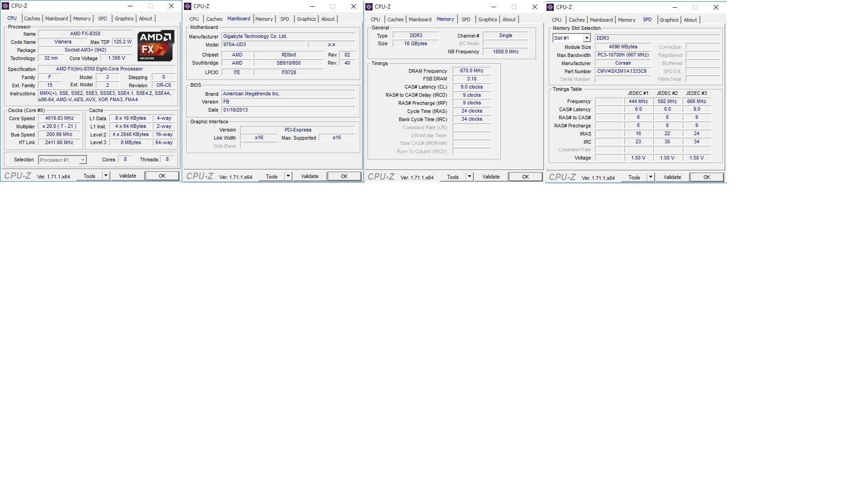Expand Tools dropdown arrow in second CPU-Z window
Screen dimensions: 868x488
point(288,176)
